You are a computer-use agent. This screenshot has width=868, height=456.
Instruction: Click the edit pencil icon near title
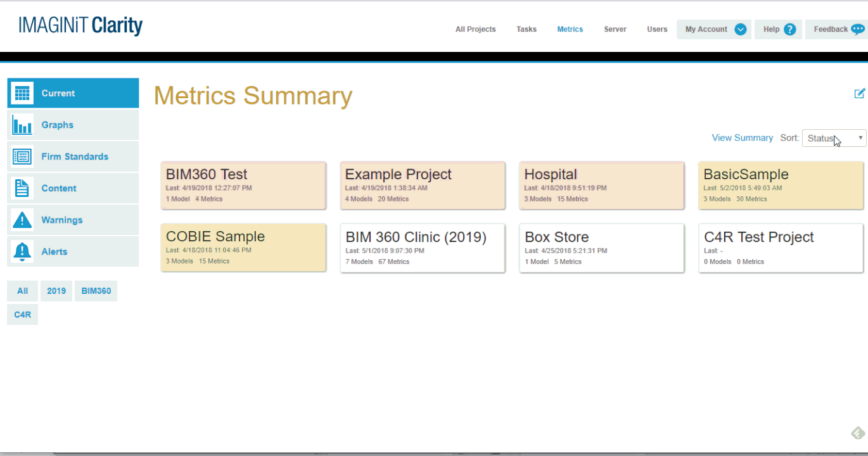tap(860, 93)
